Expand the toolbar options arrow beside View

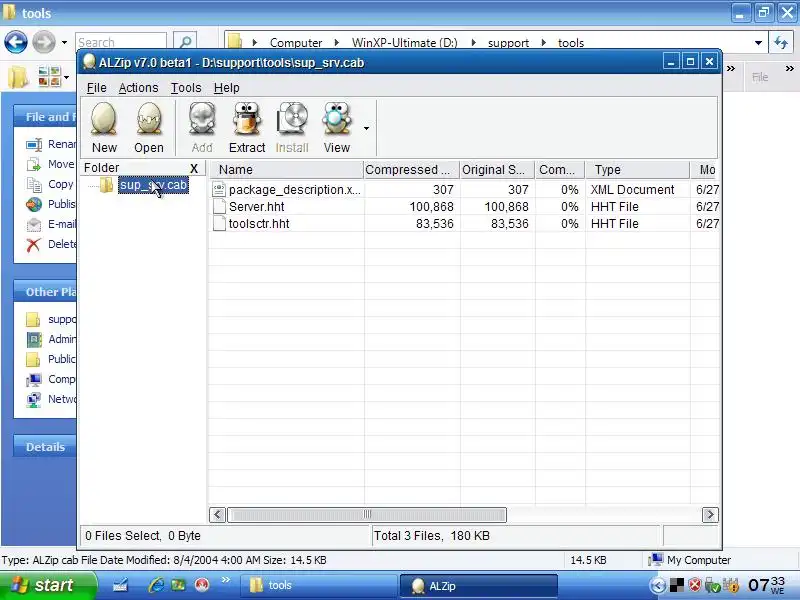click(366, 128)
